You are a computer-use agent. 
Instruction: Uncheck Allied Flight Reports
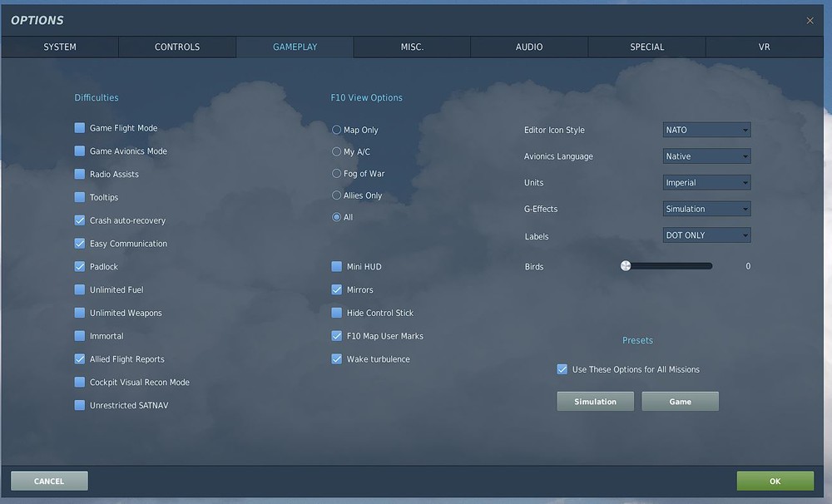80,358
